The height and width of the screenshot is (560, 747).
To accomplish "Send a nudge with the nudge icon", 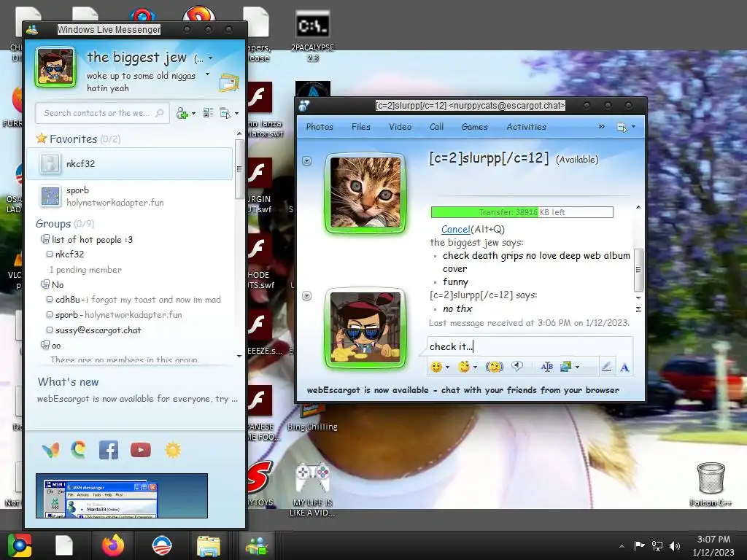I will 495,367.
